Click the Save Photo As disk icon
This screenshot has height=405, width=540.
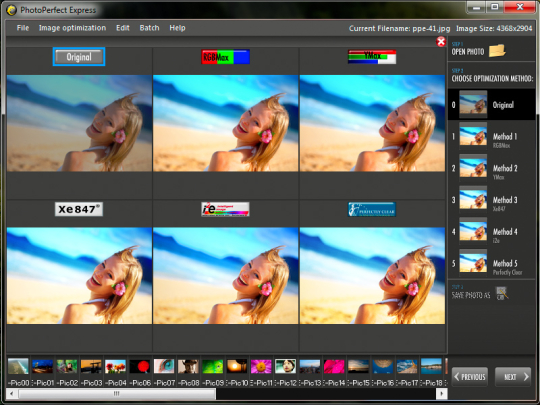(502, 293)
